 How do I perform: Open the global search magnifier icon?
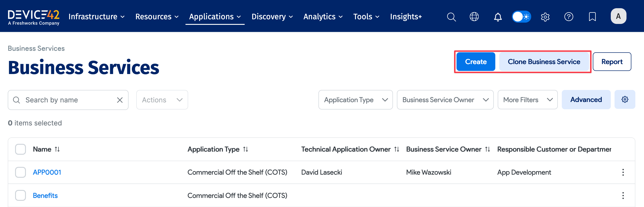coord(451,17)
